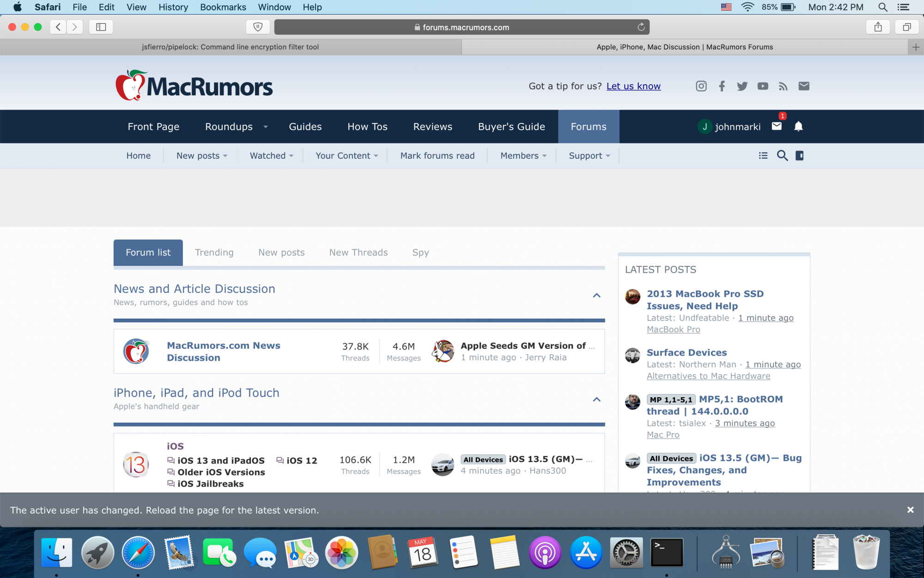924x578 pixels.
Task: Open Buyer's Guide nav link
Action: (x=511, y=127)
